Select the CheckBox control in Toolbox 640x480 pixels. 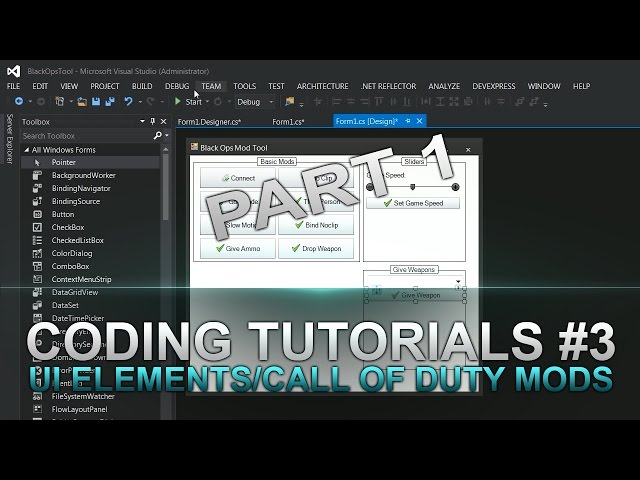click(x=90, y=227)
